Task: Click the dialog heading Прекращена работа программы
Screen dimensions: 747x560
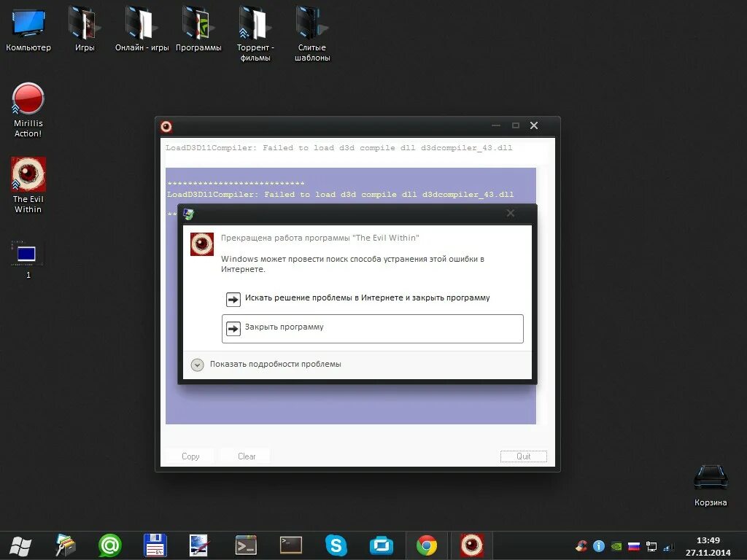Action: coord(320,238)
